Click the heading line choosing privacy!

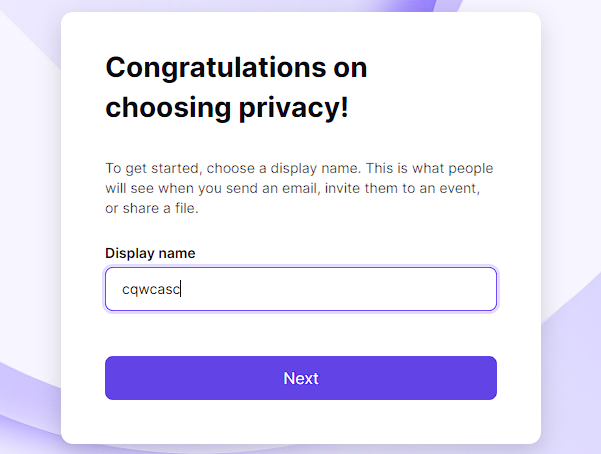pos(227,109)
